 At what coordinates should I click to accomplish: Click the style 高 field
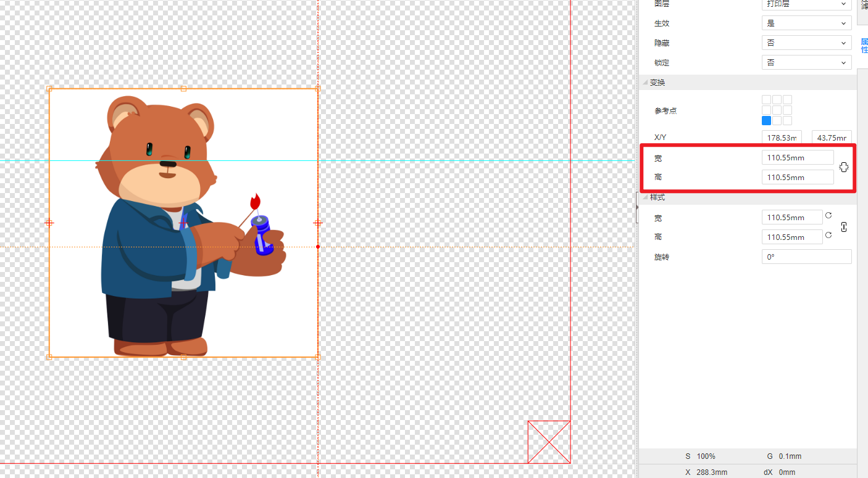(x=792, y=237)
